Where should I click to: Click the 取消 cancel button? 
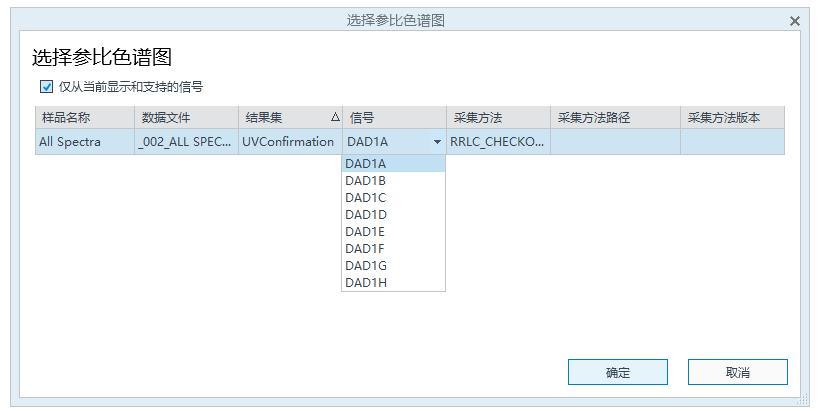click(737, 372)
